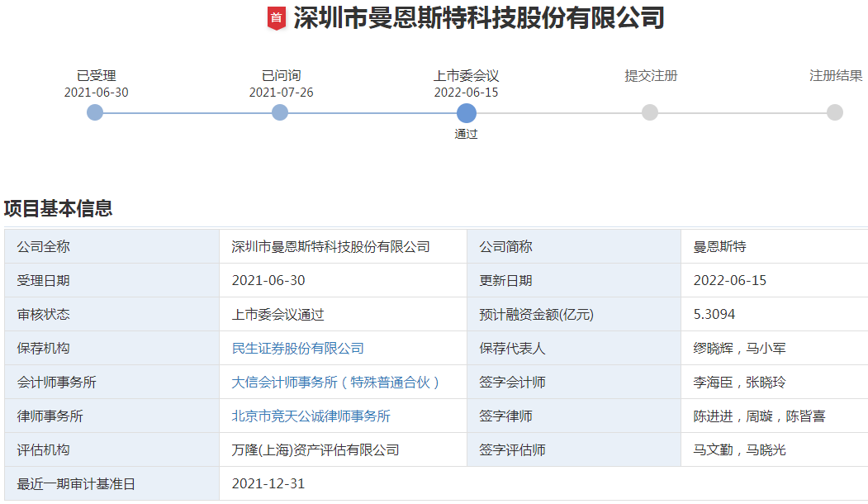Open the 北京市竞天公诚律师事务所 law firm link
The height and width of the screenshot is (504, 868).
313,415
